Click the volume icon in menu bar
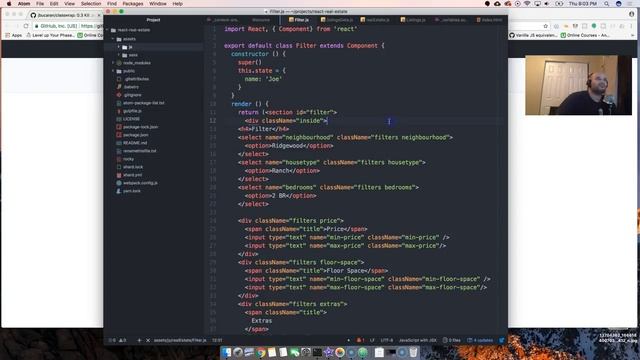Image resolution: width=640 pixels, height=360 pixels. pyautogui.click(x=547, y=4)
